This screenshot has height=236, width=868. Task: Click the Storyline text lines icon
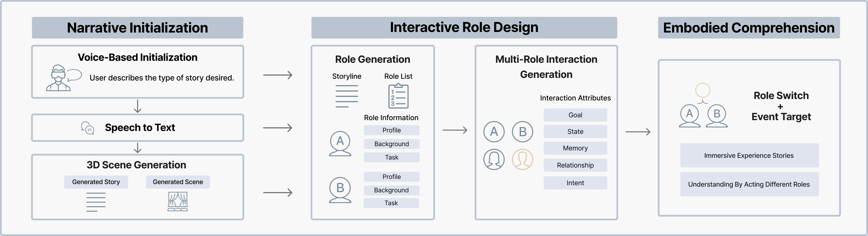[x=347, y=96]
